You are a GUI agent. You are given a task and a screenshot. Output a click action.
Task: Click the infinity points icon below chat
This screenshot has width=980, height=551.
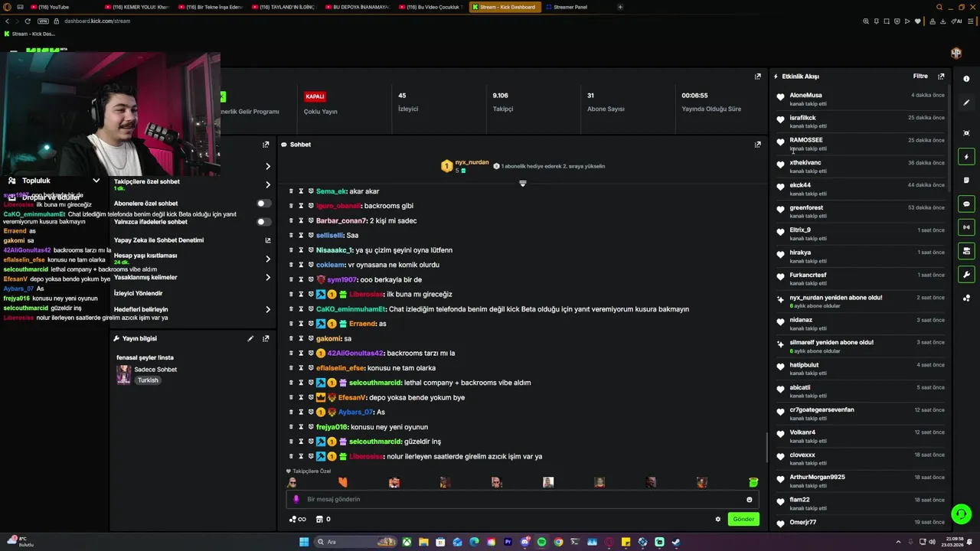(x=297, y=519)
